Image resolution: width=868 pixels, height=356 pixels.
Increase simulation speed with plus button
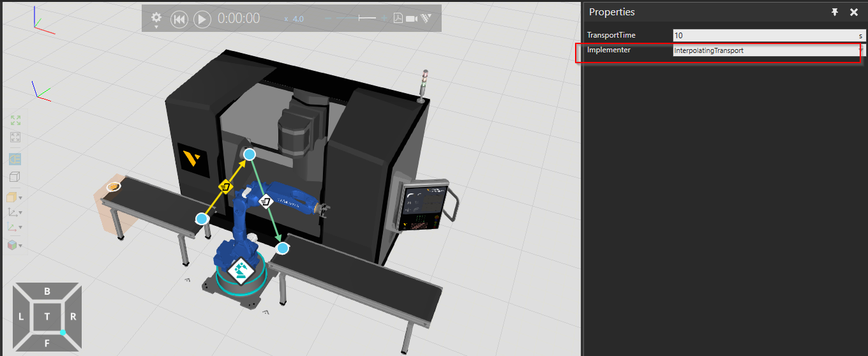[x=385, y=19]
